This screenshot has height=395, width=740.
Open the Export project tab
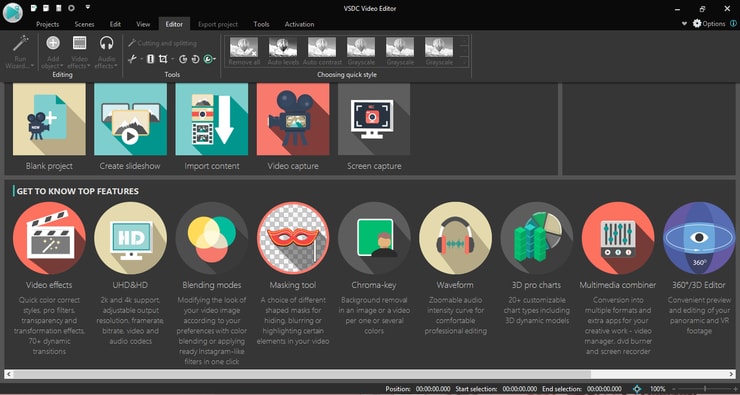[218, 24]
